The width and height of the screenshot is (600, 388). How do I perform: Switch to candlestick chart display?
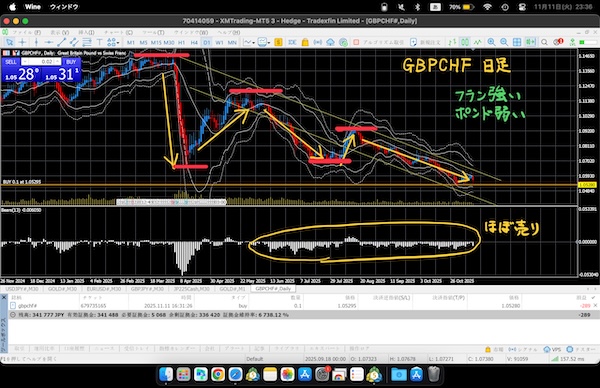[465, 42]
